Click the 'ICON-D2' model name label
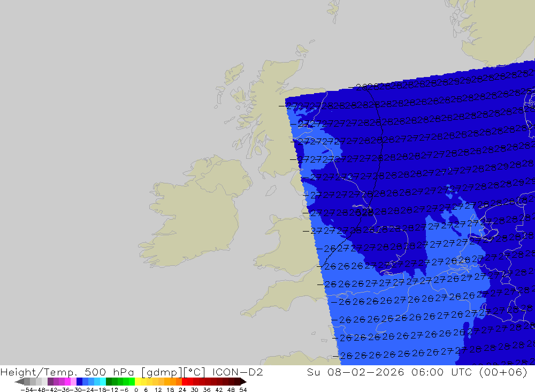 [x=238, y=372]
